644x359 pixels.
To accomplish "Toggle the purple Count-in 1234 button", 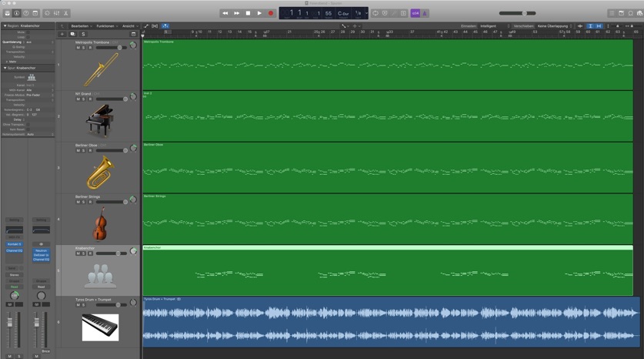I will [415, 13].
